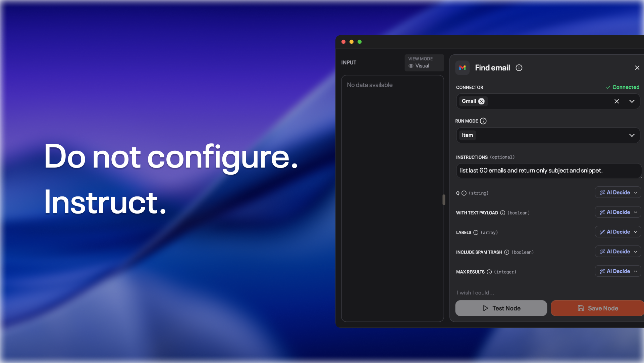Open AI Decide dropdown for Max Results
This screenshot has height=363, width=644.
click(618, 271)
